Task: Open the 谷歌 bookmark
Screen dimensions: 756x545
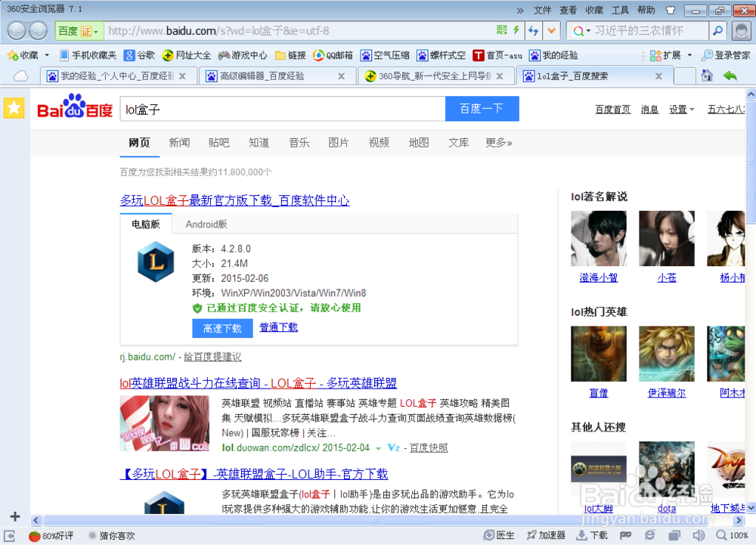Action: [139, 55]
